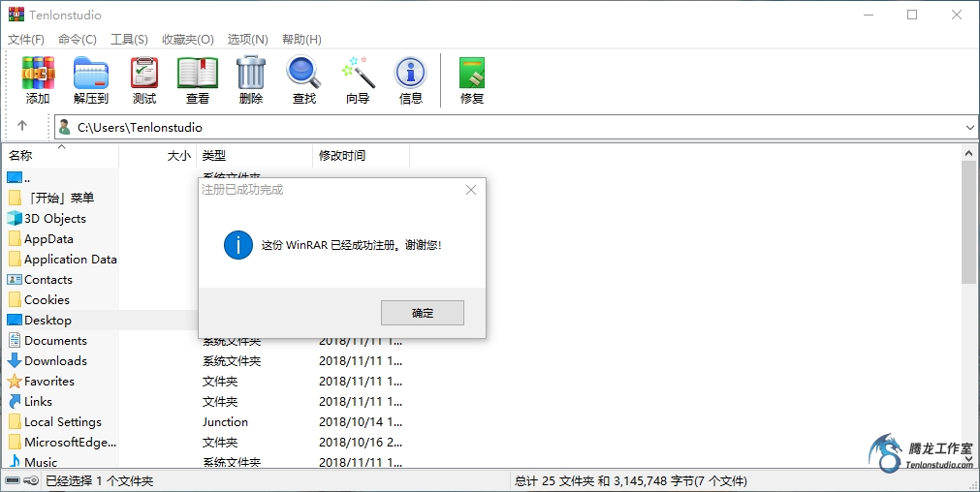Screen dimensions: 980x492
Task: Select the Links folder icon
Action: pos(15,402)
